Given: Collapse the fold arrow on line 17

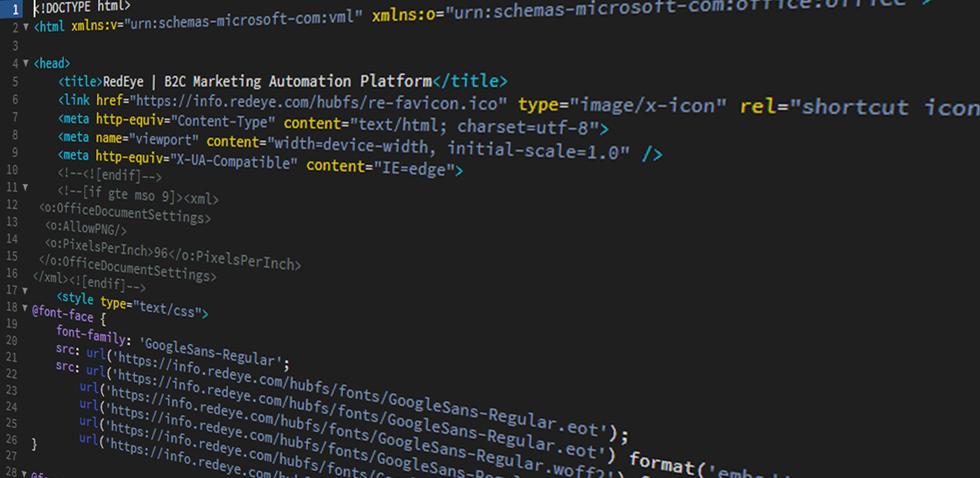Looking at the screenshot, I should click(24, 286).
